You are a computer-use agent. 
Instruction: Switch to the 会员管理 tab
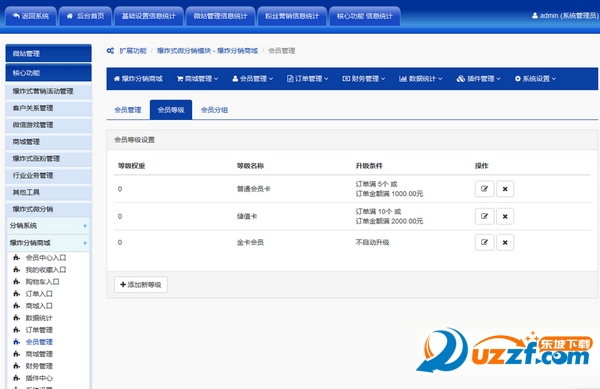[x=128, y=110]
